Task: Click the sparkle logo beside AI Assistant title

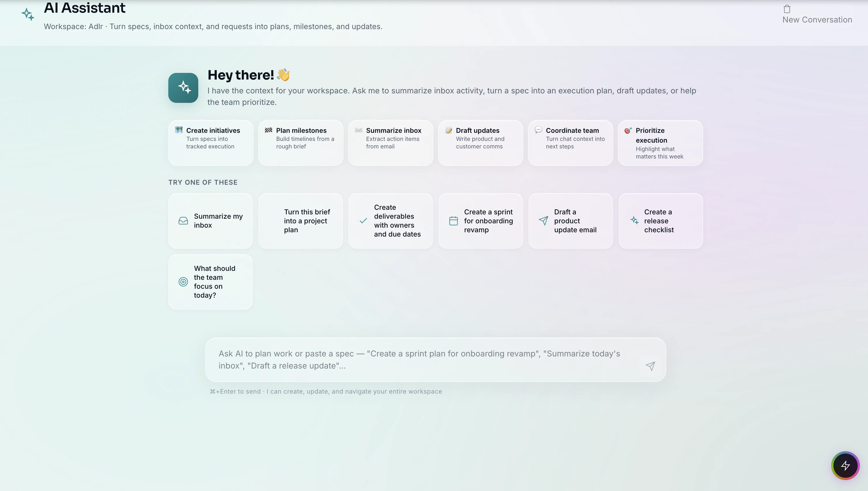Action: coord(28,14)
